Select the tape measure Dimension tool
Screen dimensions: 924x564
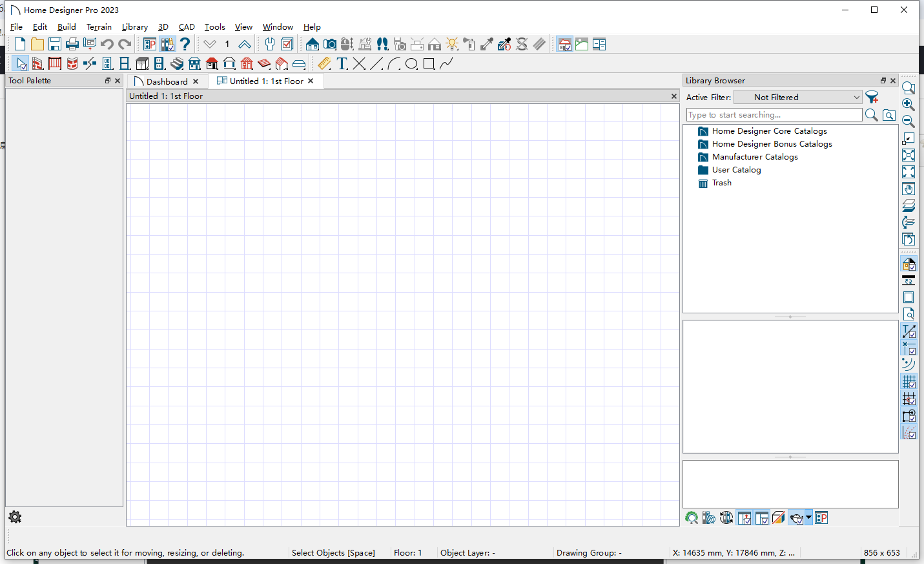(324, 63)
